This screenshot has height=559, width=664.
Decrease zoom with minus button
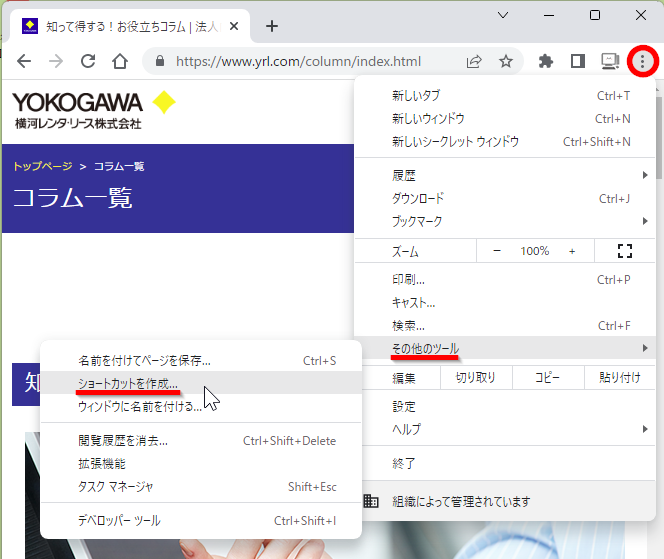(x=497, y=251)
